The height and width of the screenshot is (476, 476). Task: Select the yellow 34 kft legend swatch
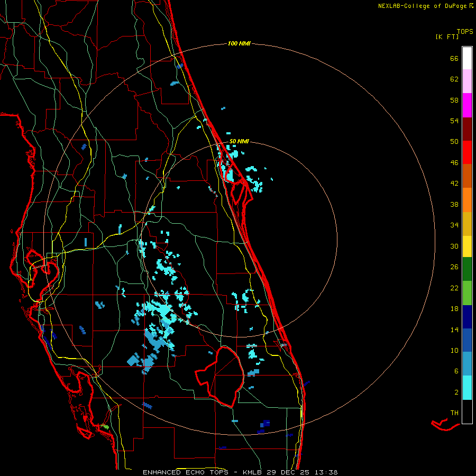tap(467, 246)
